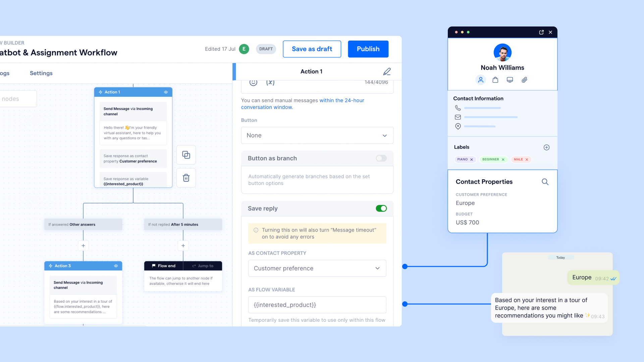Click the visibility eye icon on Action 1
Image resolution: width=644 pixels, height=362 pixels.
pos(165,92)
